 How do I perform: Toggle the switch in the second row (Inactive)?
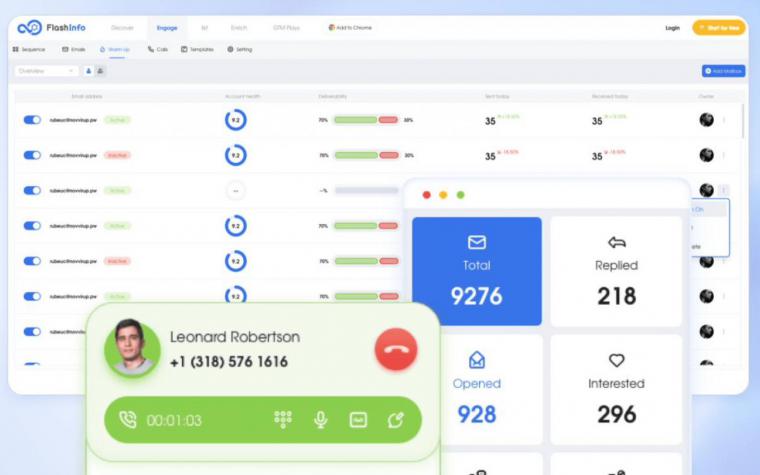point(32,155)
